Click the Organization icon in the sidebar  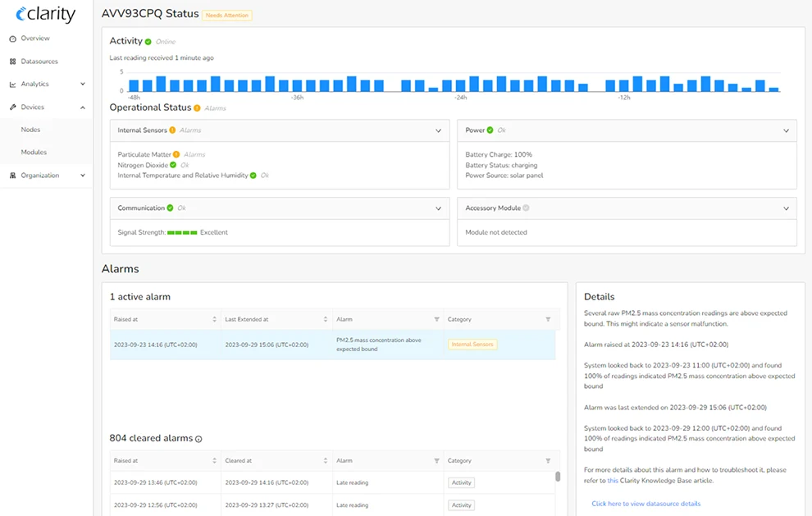(13, 175)
